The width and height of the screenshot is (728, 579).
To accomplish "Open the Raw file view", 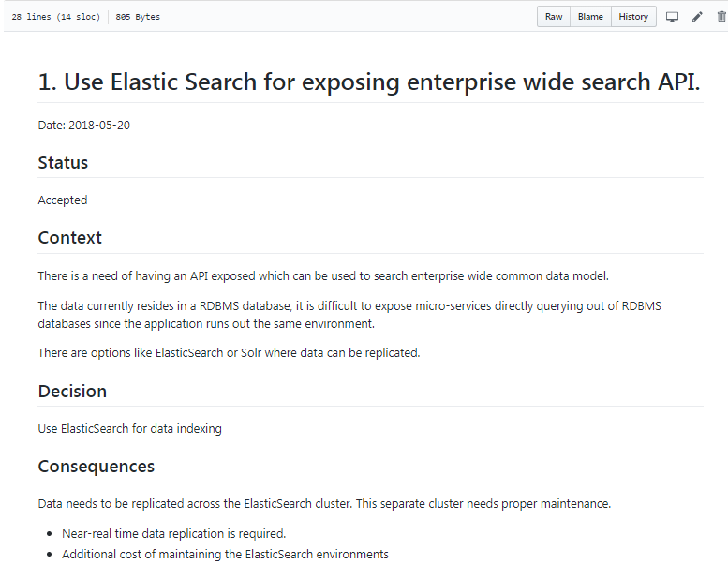I will pos(554,17).
